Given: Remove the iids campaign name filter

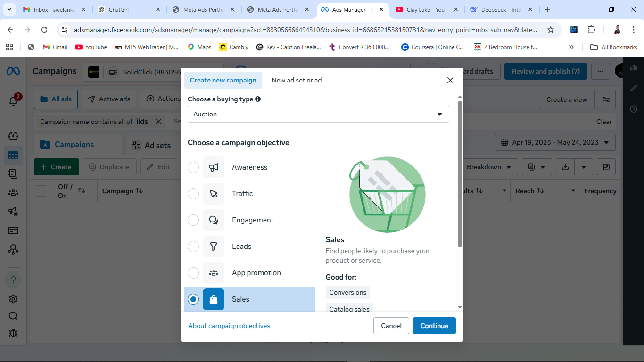Looking at the screenshot, I should pyautogui.click(x=158, y=122).
